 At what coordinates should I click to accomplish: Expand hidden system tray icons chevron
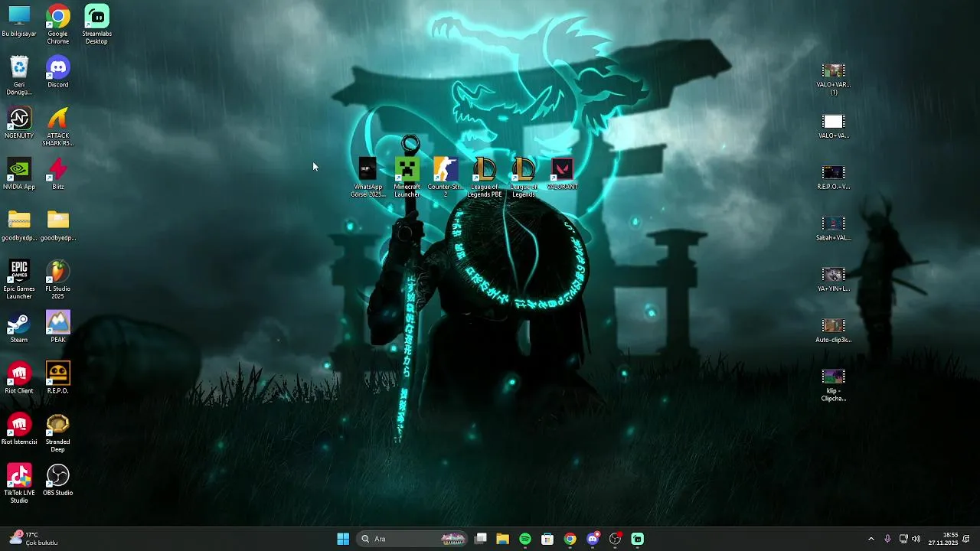(x=871, y=539)
